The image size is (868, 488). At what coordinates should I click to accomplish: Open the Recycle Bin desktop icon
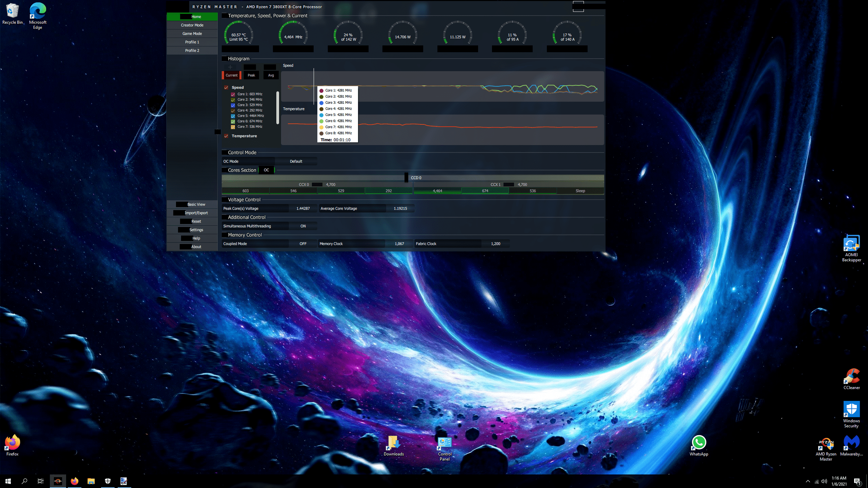click(x=12, y=14)
